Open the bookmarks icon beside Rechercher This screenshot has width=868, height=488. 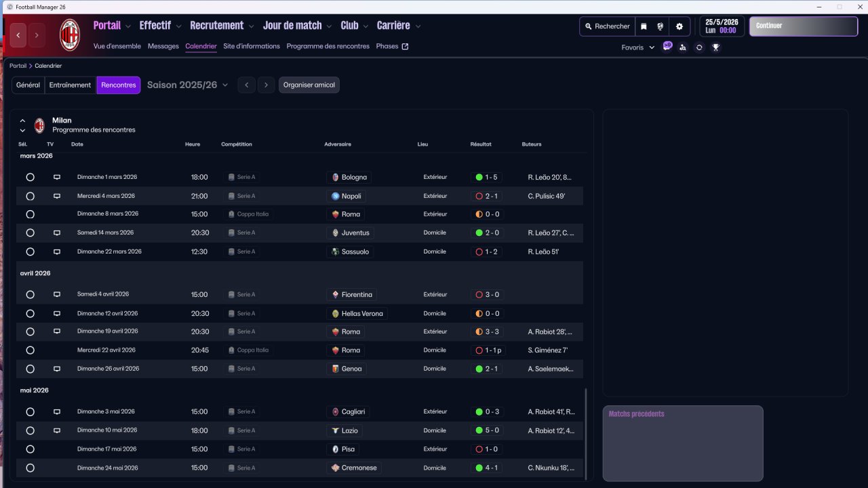pyautogui.click(x=644, y=26)
